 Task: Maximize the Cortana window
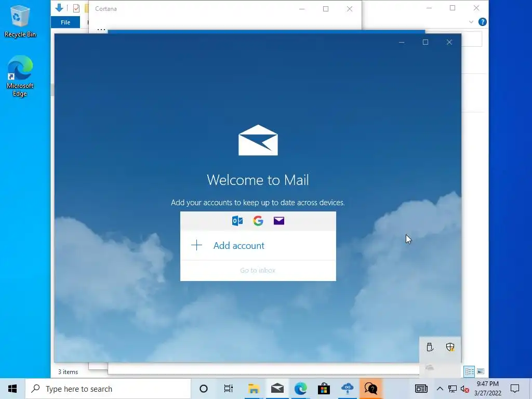(326, 9)
